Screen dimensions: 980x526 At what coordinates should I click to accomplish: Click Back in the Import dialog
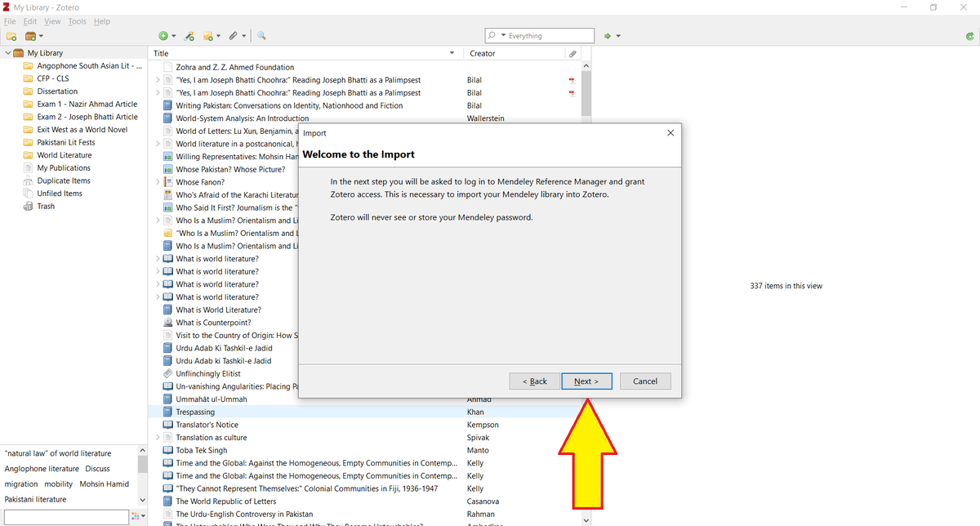535,381
